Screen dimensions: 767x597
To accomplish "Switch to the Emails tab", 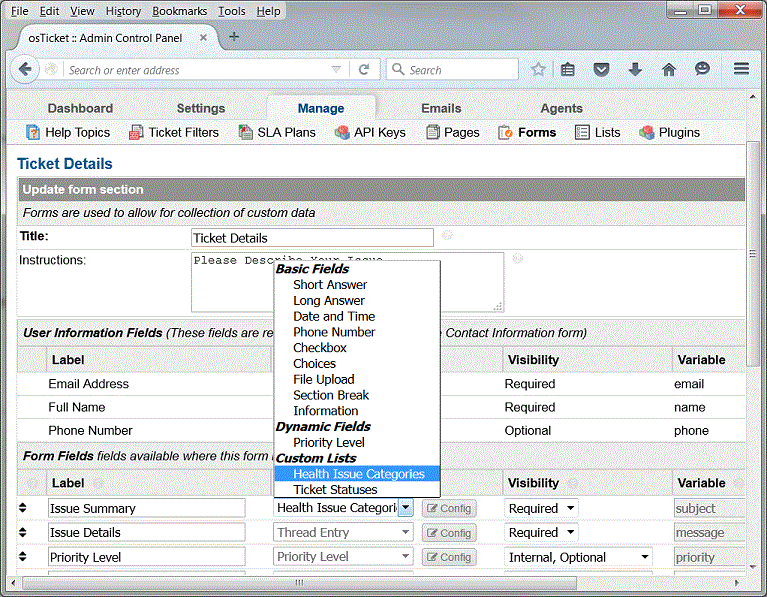I will [x=441, y=108].
